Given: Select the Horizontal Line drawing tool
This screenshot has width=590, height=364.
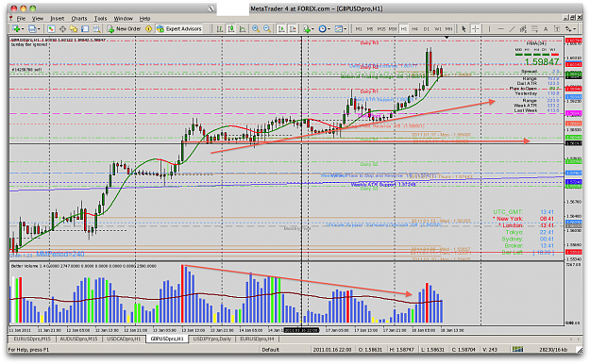Looking at the screenshot, I should point(500,28).
